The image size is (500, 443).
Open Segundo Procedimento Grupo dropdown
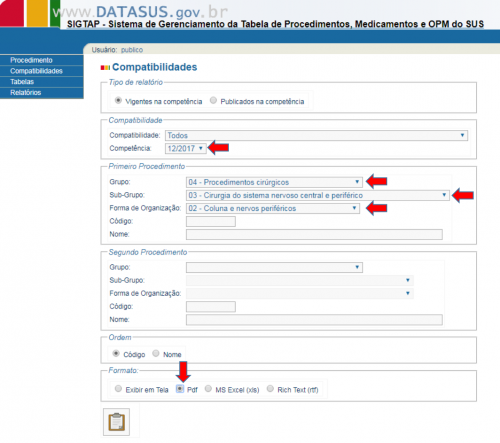click(274, 267)
